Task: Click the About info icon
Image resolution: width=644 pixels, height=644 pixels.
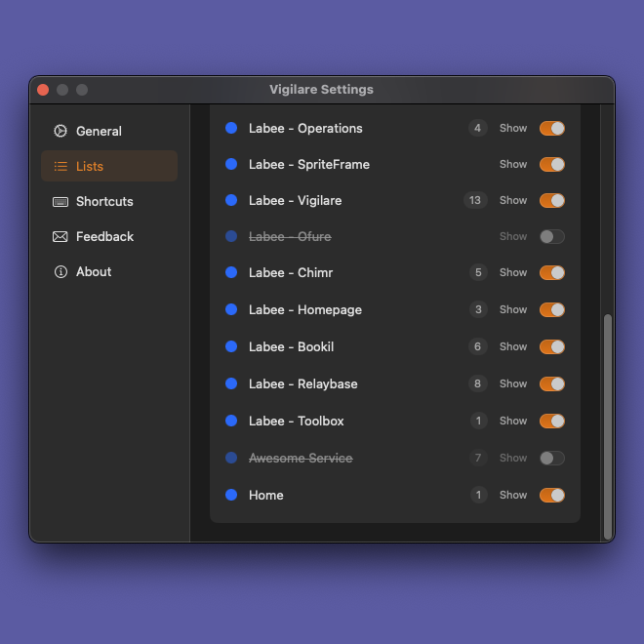Action: pos(60,272)
